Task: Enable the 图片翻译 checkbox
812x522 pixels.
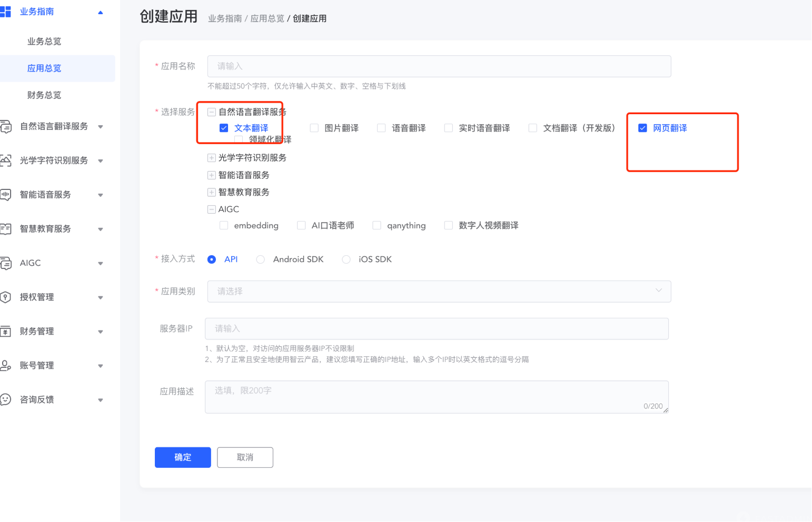Action: [x=314, y=128]
